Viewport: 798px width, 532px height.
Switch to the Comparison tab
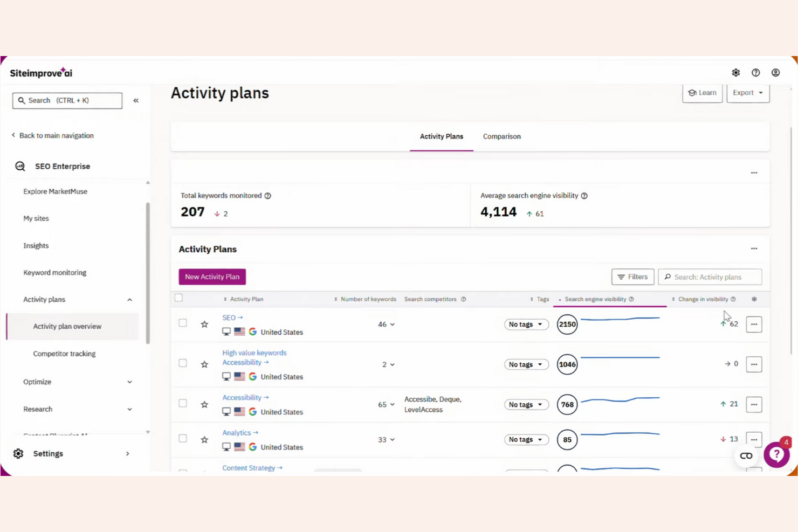tap(502, 136)
